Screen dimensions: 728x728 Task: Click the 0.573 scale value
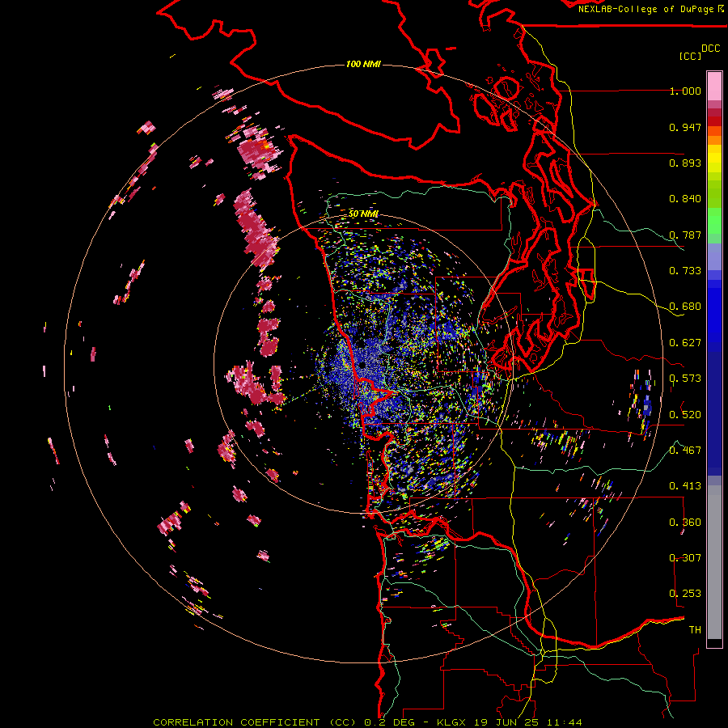685,379
